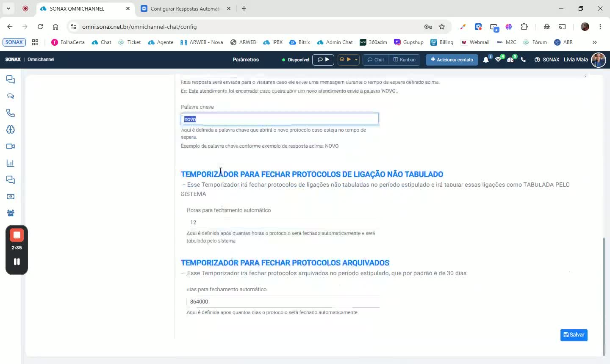Click the Adicionar contato button
The image size is (610, 364).
click(x=452, y=60)
